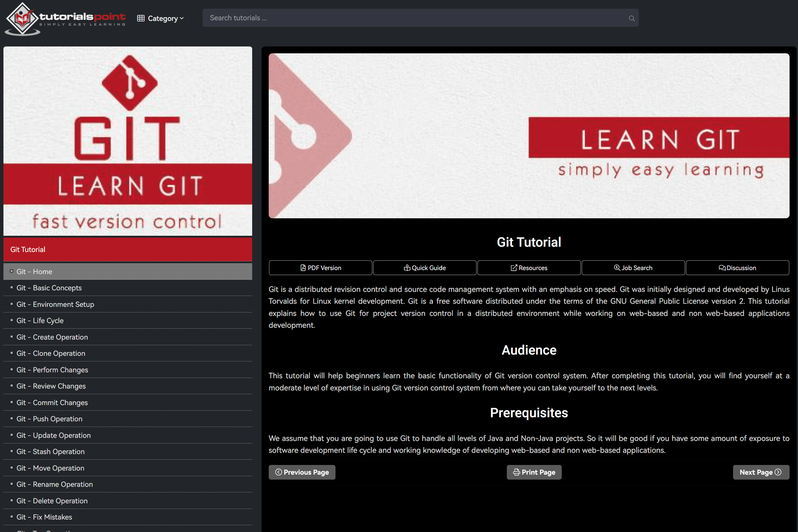The image size is (798, 532).
Task: Open the Job Search button
Action: (633, 268)
